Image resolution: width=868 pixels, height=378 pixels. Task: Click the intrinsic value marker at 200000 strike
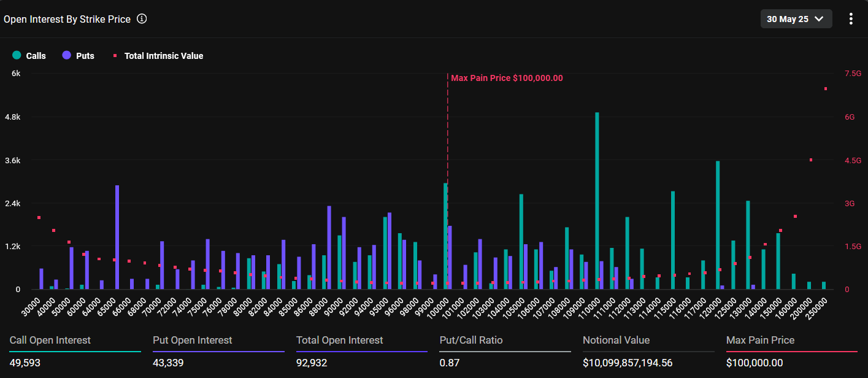point(811,160)
